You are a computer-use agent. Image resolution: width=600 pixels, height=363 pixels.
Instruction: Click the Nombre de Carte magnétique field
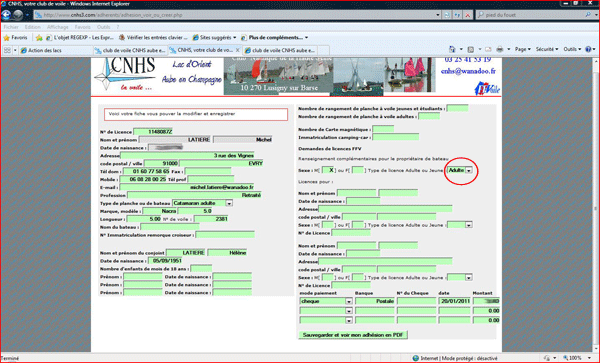coord(383,129)
